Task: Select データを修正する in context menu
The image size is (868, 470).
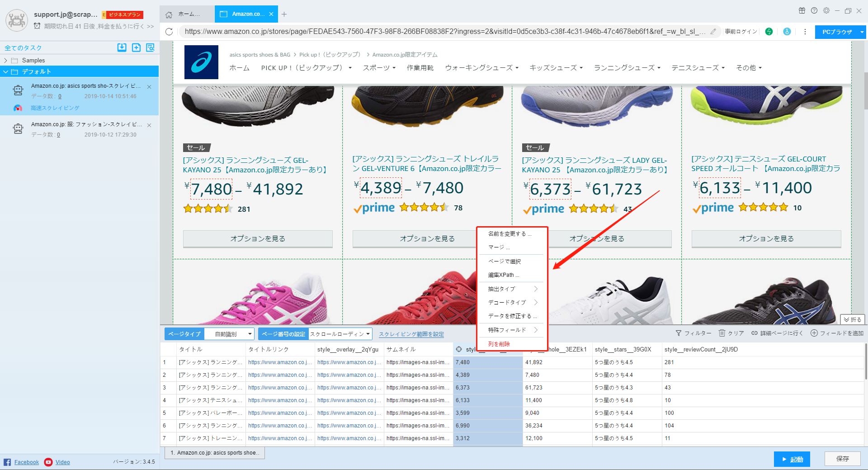Action: 512,316
